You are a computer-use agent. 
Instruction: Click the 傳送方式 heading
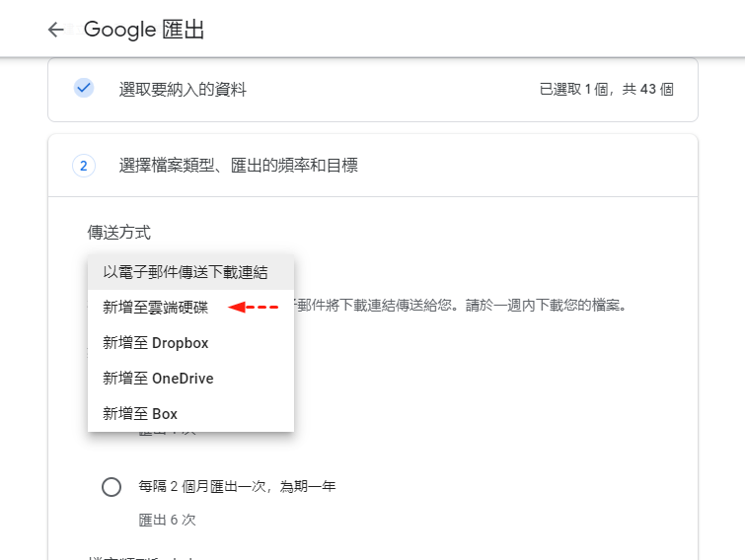tap(118, 233)
